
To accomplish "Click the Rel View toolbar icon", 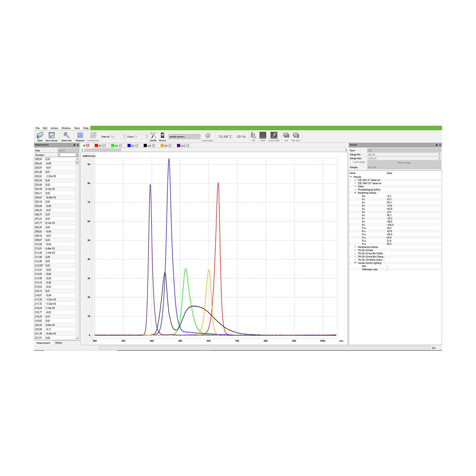I will 296,135.
